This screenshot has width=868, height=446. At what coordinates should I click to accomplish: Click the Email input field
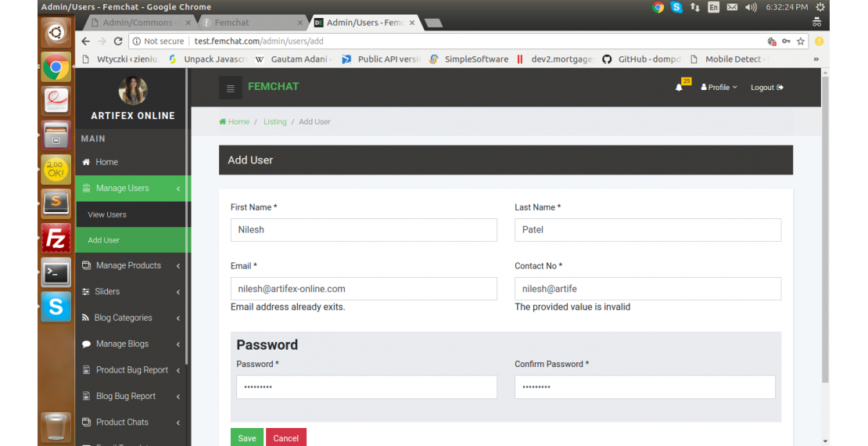(x=364, y=289)
